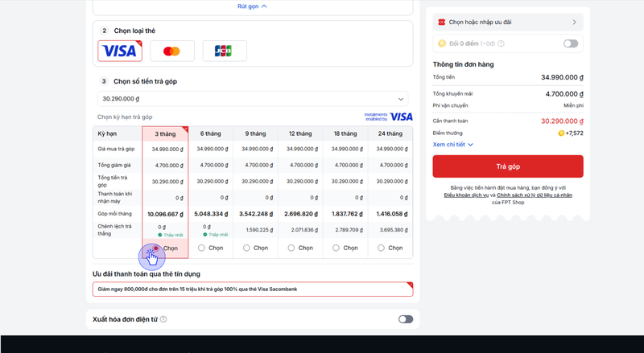Screen dimensions: 644x353
Task: Click the difference value 2.789.709 đ
Action: pos(349,230)
